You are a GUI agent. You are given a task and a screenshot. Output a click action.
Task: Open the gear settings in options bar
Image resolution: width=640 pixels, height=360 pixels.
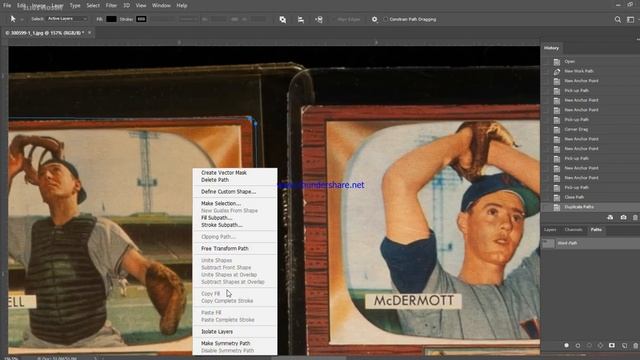coord(374,19)
